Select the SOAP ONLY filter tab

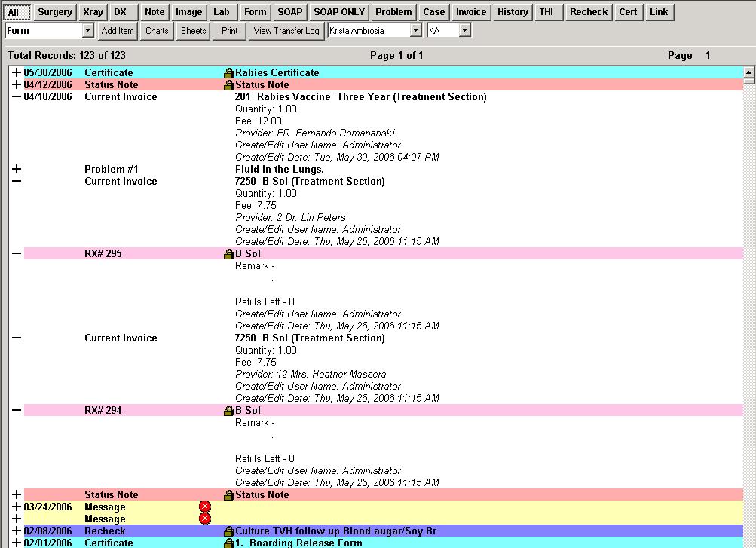coord(339,12)
